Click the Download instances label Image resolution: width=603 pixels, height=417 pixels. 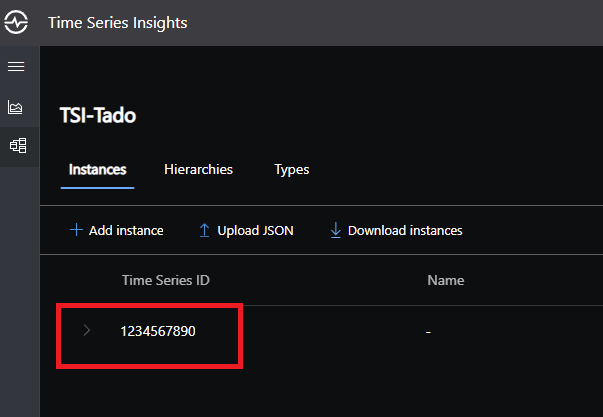click(x=405, y=230)
